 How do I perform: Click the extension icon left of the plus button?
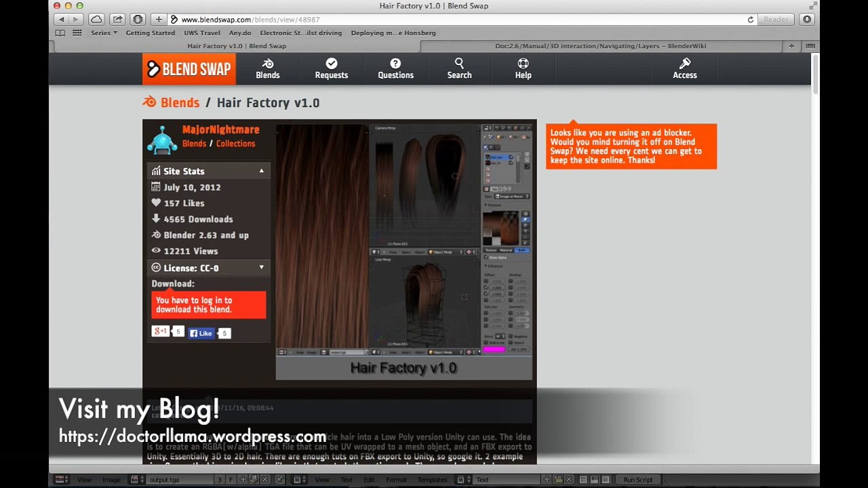138,20
